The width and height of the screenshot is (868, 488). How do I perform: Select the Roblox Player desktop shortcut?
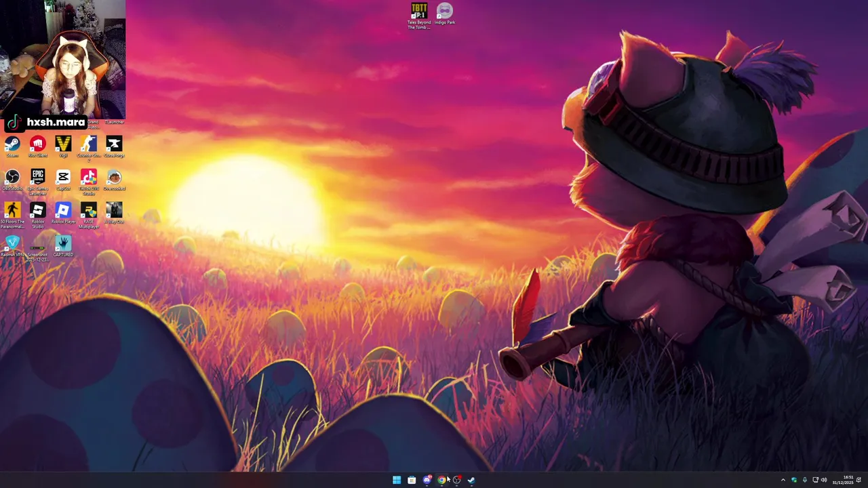click(63, 213)
